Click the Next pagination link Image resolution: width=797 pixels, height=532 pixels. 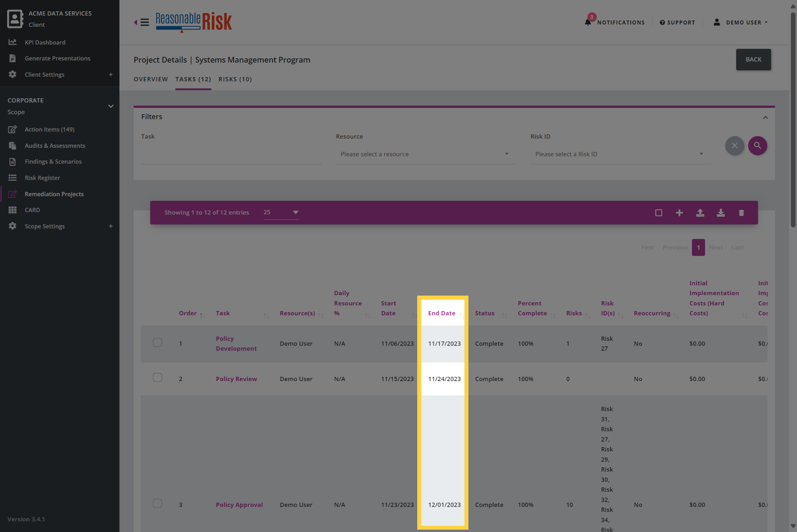coord(715,247)
